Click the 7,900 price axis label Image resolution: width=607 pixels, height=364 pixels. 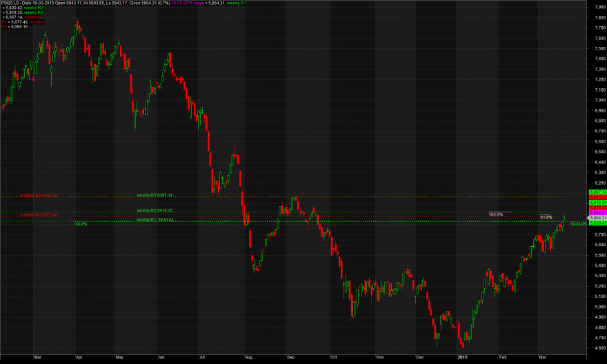(x=600, y=7)
